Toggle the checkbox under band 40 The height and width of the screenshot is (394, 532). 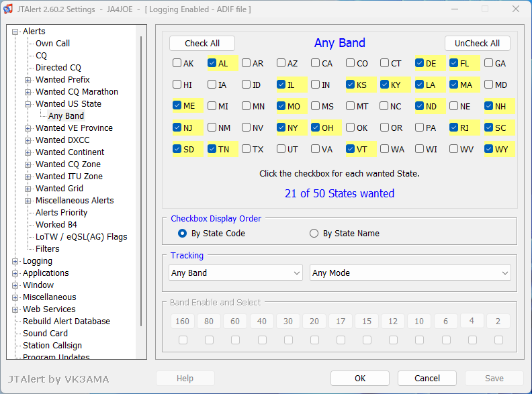[x=262, y=340]
